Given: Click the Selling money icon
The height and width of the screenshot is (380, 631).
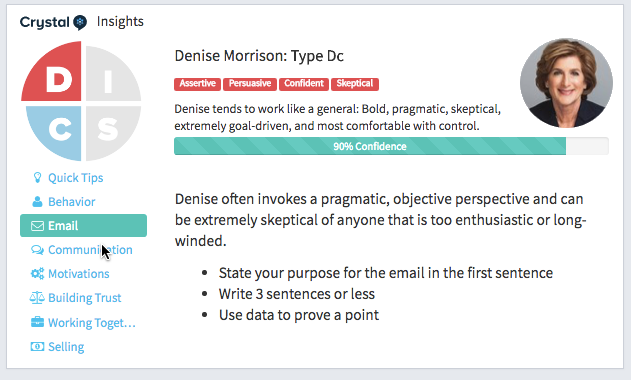Looking at the screenshot, I should tap(37, 346).
